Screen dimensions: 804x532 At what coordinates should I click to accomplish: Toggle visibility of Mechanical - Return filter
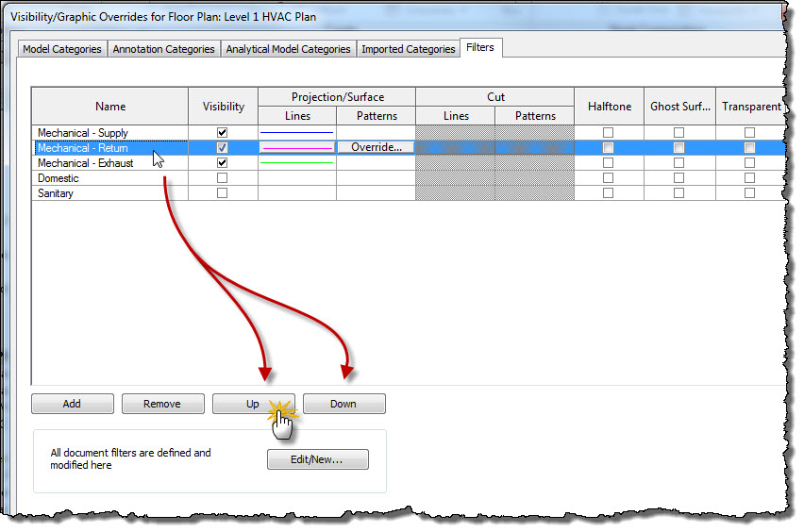point(222,147)
